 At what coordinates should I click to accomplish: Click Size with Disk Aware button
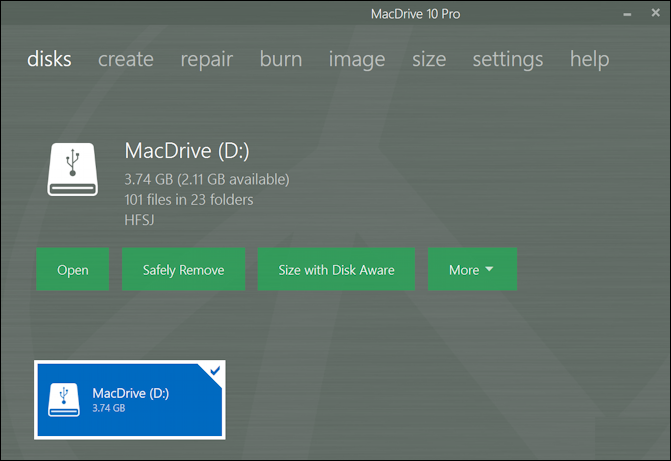(x=336, y=269)
